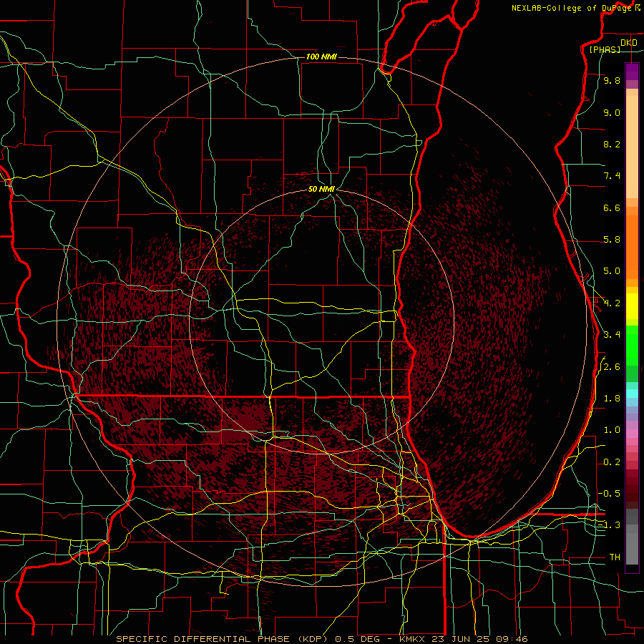Pick the cyan scale segment
644x644 pixels.
click(x=632, y=393)
